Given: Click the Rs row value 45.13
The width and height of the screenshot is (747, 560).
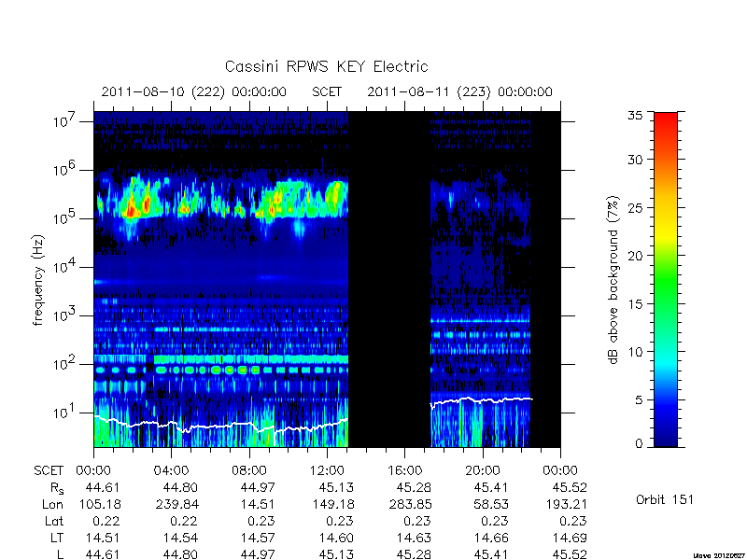Looking at the screenshot, I should coord(336,487).
